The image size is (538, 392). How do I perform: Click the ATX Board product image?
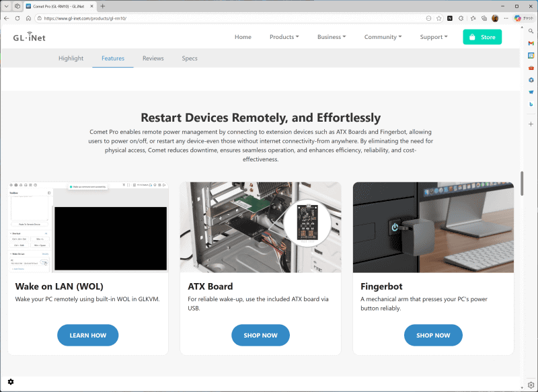261,227
